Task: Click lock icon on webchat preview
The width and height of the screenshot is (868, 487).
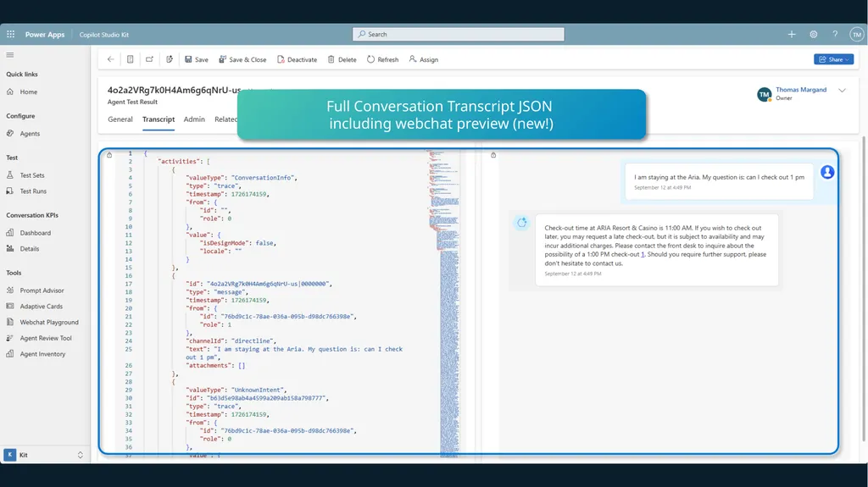Action: coord(493,155)
